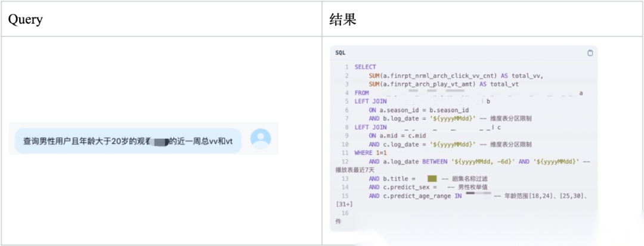
Task: Click "ON a.mid = c.mid" line
Action: 397,136
